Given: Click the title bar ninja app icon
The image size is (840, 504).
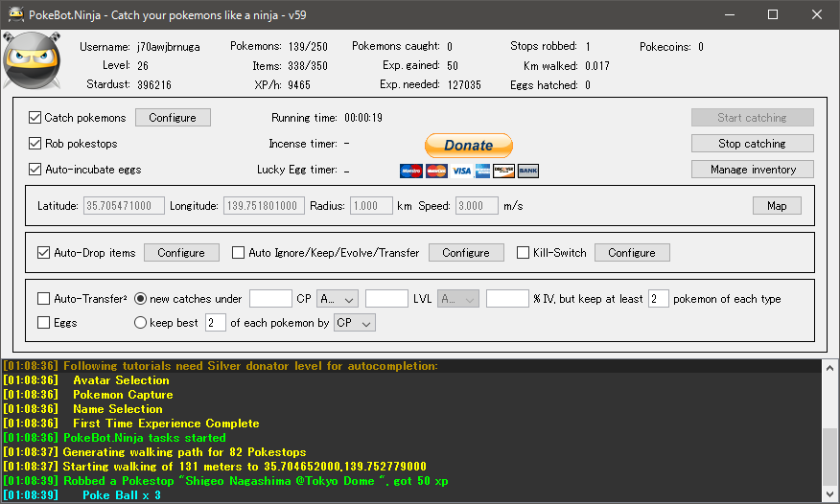Looking at the screenshot, I should coord(16,14).
